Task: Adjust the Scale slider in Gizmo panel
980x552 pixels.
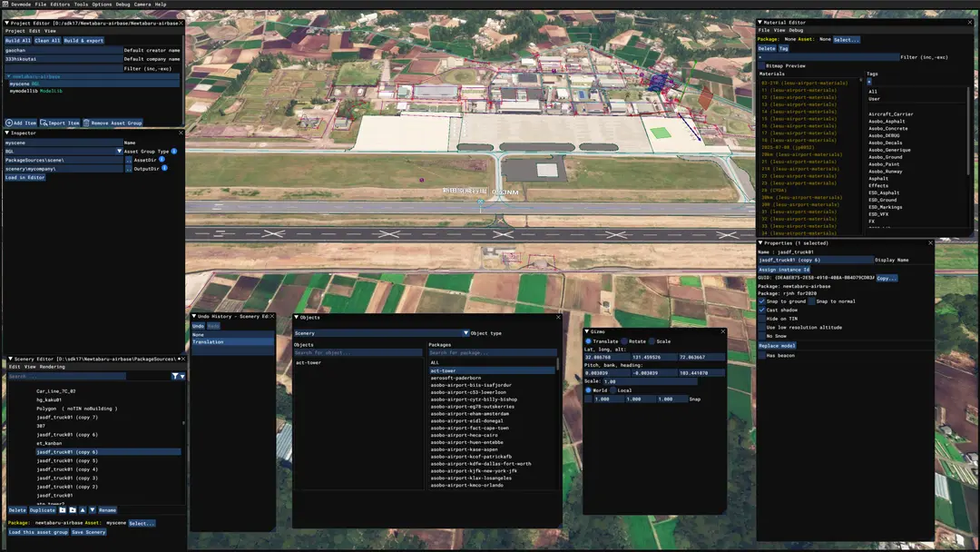Action: pos(650,381)
